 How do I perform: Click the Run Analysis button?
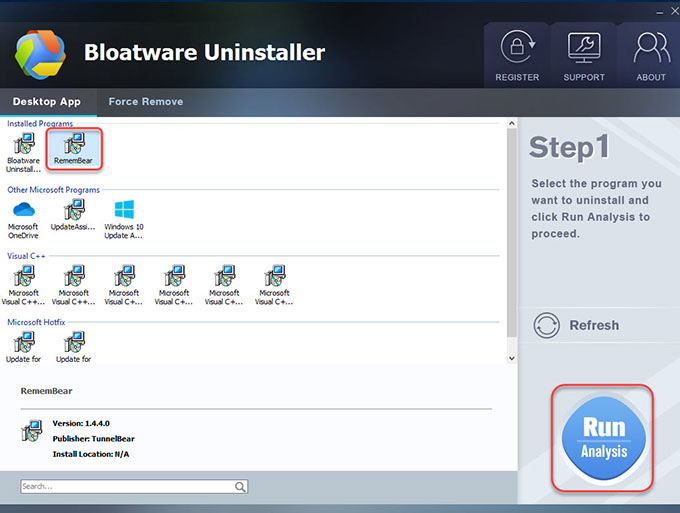(603, 438)
